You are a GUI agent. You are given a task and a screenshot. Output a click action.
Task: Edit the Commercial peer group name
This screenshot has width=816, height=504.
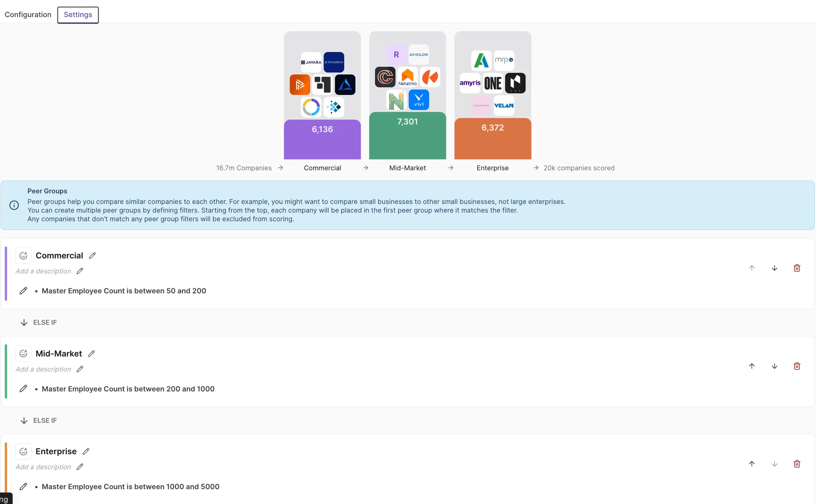pos(92,256)
